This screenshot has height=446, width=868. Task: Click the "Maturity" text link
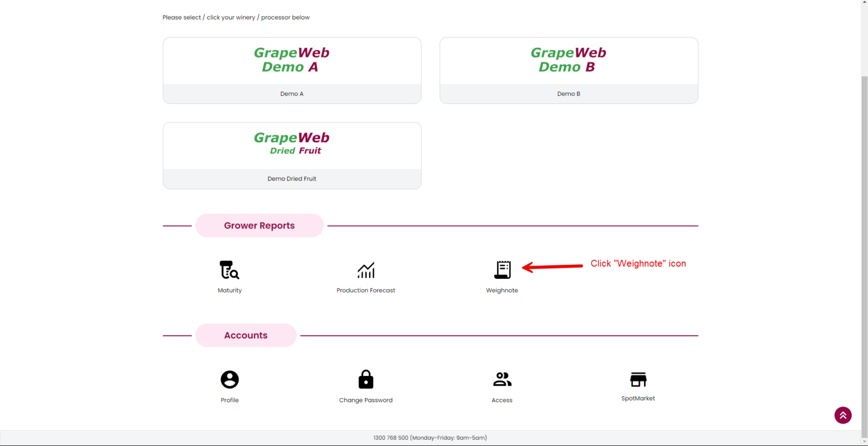tap(229, 290)
